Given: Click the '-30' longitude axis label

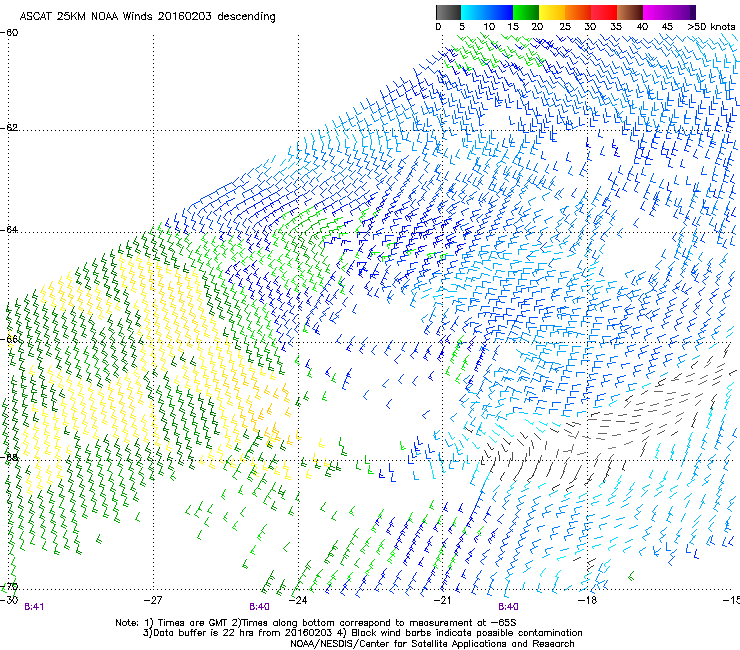Looking at the screenshot, I should click(x=9, y=600).
